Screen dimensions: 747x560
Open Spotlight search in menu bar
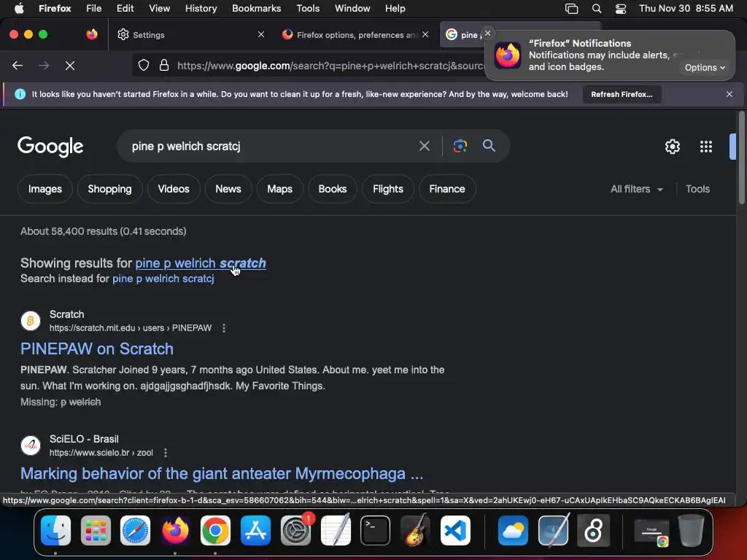pyautogui.click(x=597, y=9)
